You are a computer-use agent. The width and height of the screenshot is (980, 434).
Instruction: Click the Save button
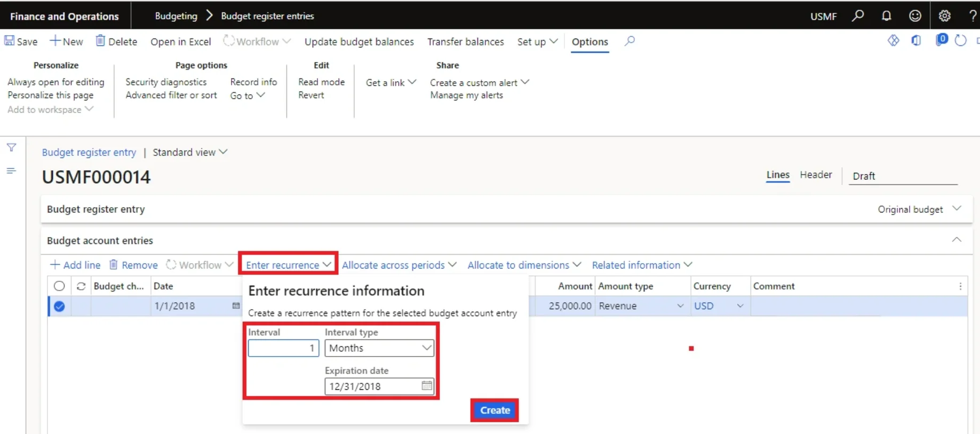point(21,41)
